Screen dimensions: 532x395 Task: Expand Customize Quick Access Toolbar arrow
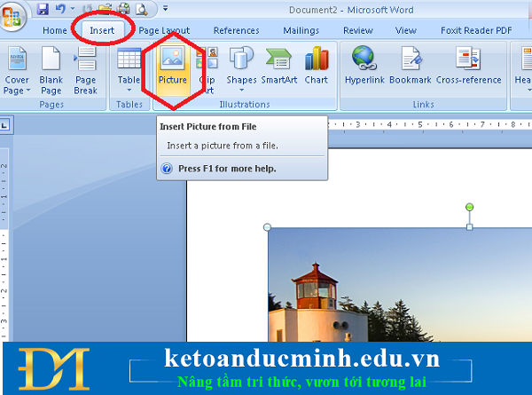(165, 8)
